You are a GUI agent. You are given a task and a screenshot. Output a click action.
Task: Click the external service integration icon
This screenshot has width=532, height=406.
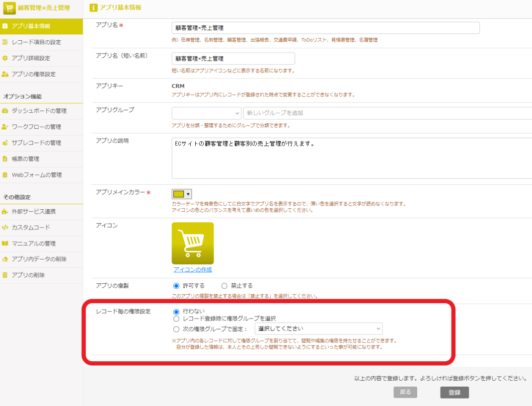pyautogui.click(x=5, y=212)
